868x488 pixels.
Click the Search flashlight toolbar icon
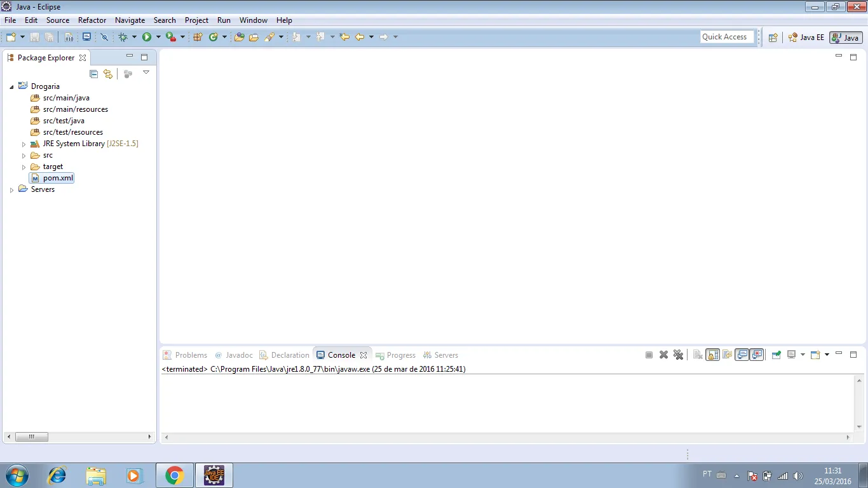coord(269,37)
